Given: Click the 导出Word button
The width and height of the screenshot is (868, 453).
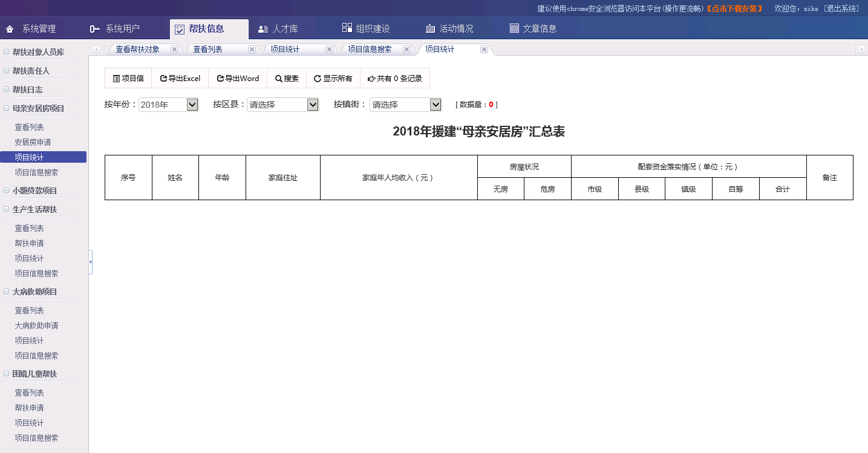Looking at the screenshot, I should click(238, 79).
